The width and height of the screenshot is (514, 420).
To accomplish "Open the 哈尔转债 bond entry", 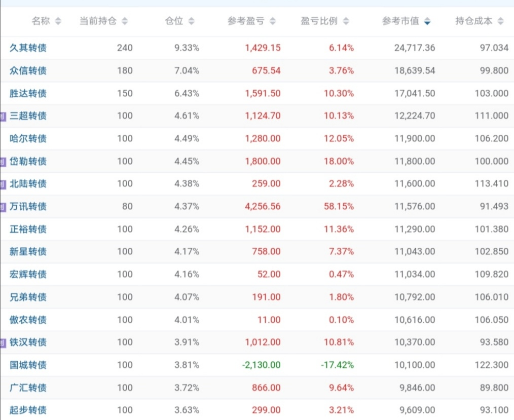I will click(28, 138).
